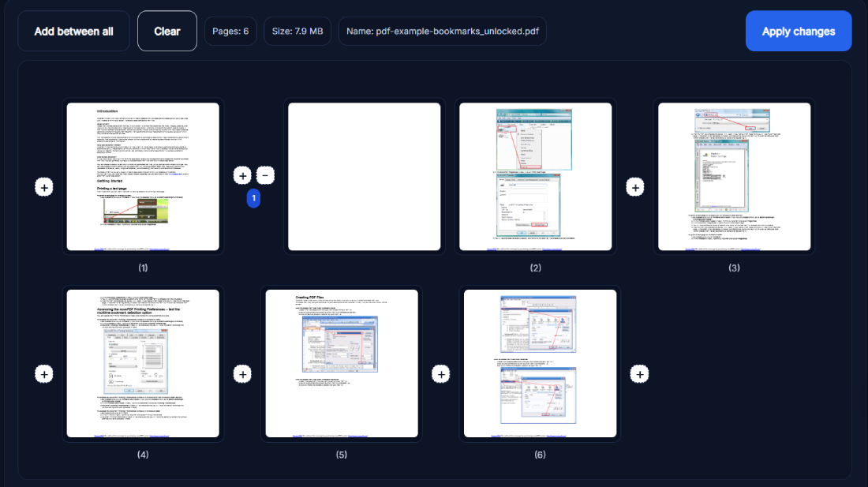
Task: Click the plus icon left of page 1
Action: point(44,187)
